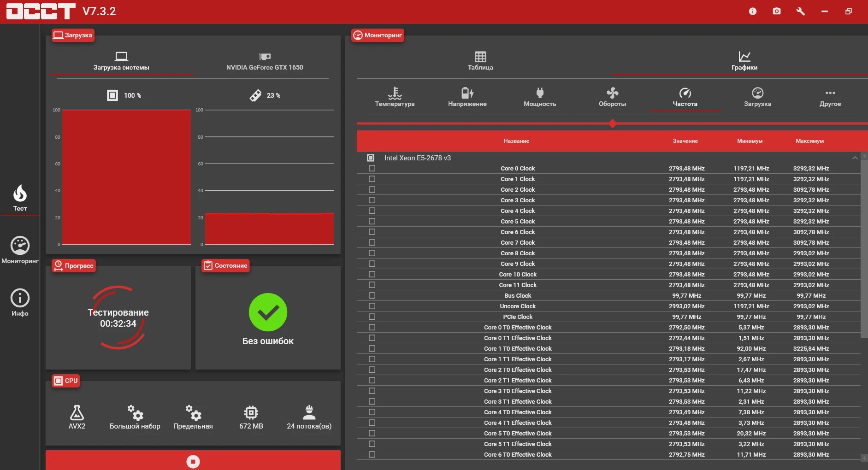The height and width of the screenshot is (470, 868).
Task: Toggle the Intel Xeon E5-2678 v3 group checkbox
Action: (371, 158)
